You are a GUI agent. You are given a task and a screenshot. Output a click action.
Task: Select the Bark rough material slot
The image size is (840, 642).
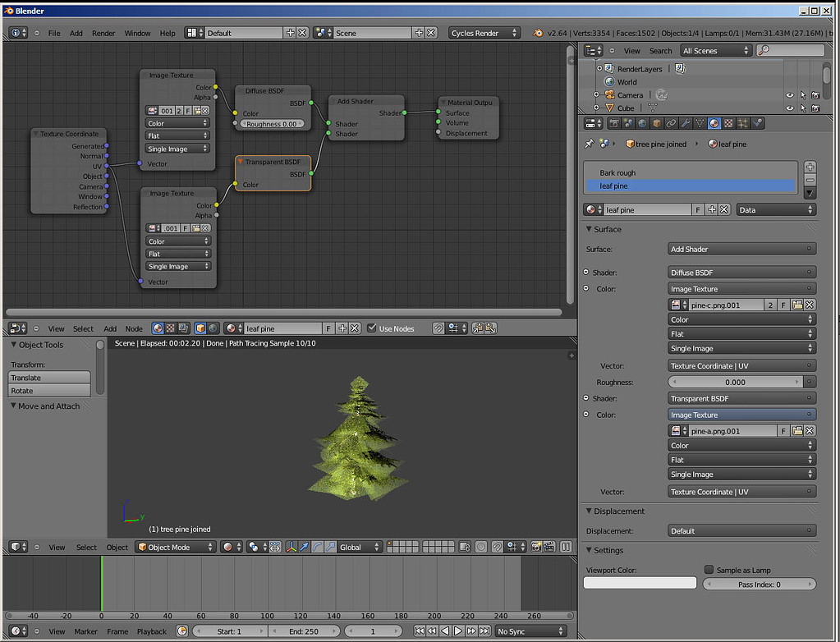(x=690, y=172)
